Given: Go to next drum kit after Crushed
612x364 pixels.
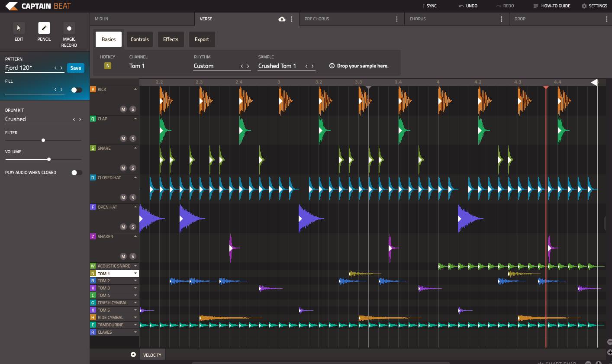Looking at the screenshot, I should 80,119.
